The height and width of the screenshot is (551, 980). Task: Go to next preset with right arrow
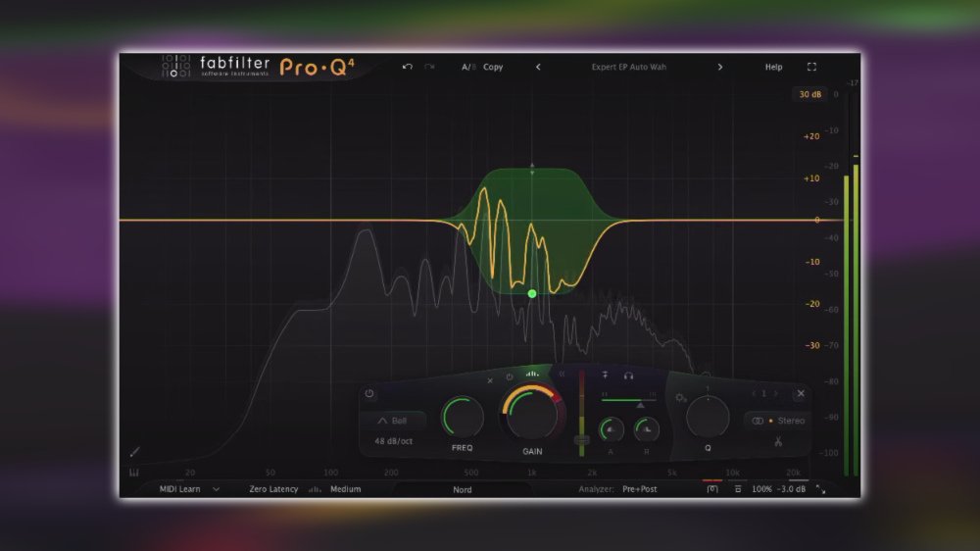pos(720,67)
